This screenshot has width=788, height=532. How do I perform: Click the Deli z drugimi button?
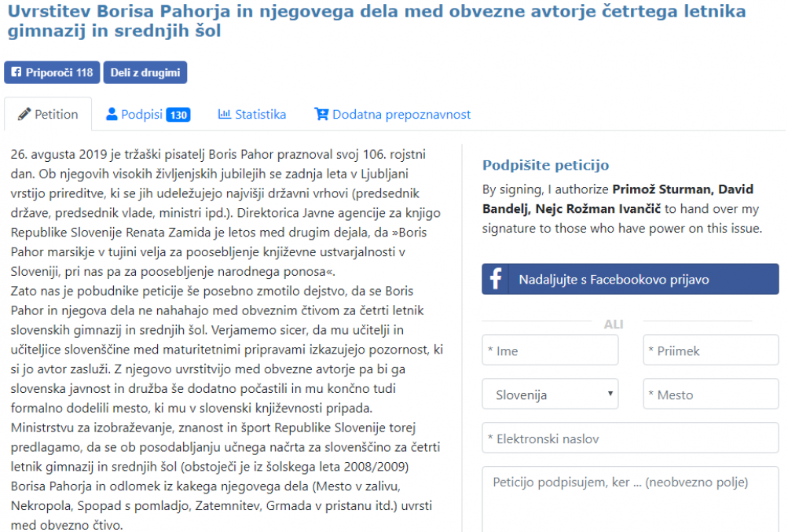click(145, 72)
